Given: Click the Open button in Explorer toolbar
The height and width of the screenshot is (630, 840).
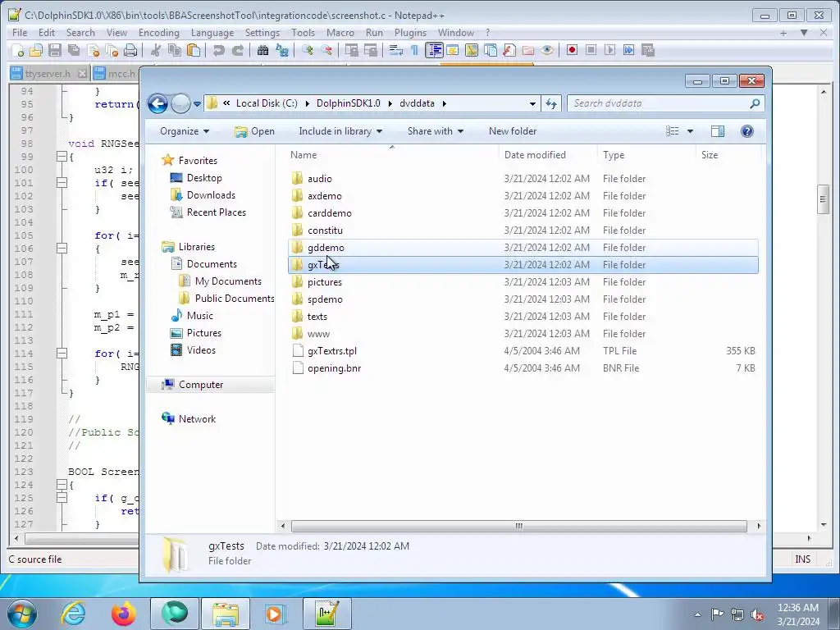Looking at the screenshot, I should pos(254,131).
